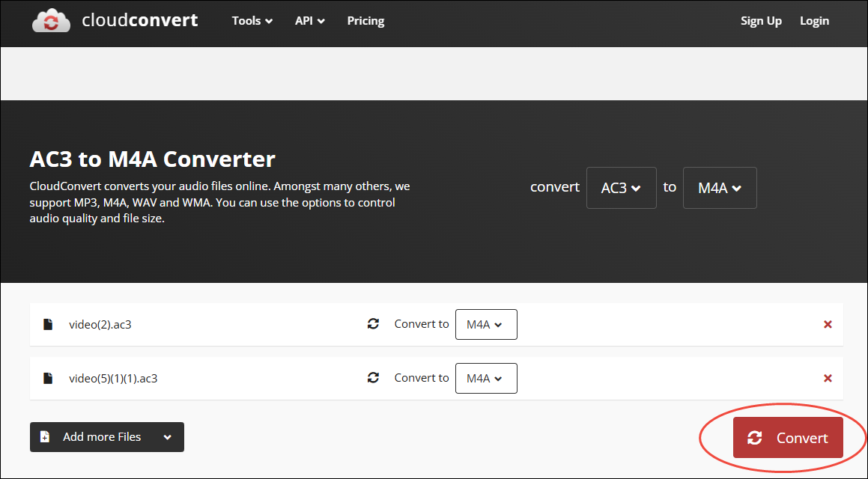868x479 pixels.
Task: Expand the Add more Files dropdown arrow
Action: tap(167, 438)
